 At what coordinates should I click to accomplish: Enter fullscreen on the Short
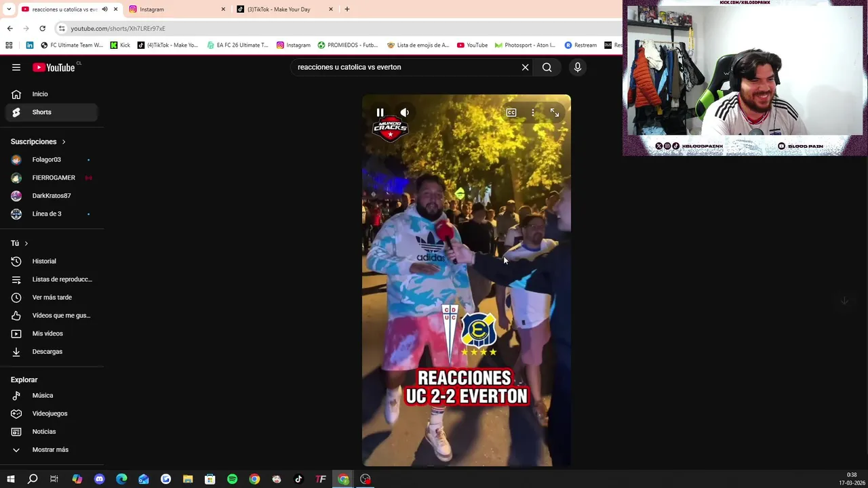click(x=555, y=113)
